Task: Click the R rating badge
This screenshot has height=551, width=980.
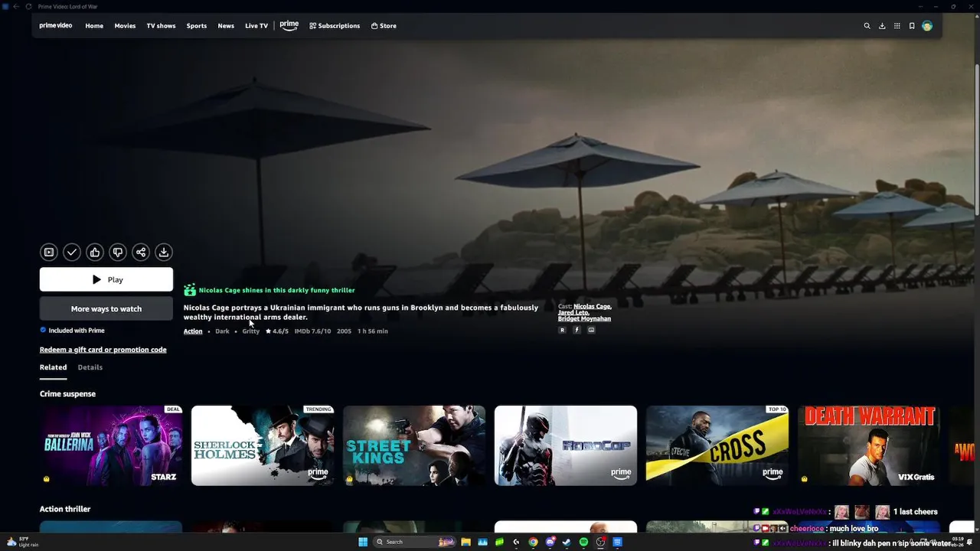Action: [x=562, y=330]
